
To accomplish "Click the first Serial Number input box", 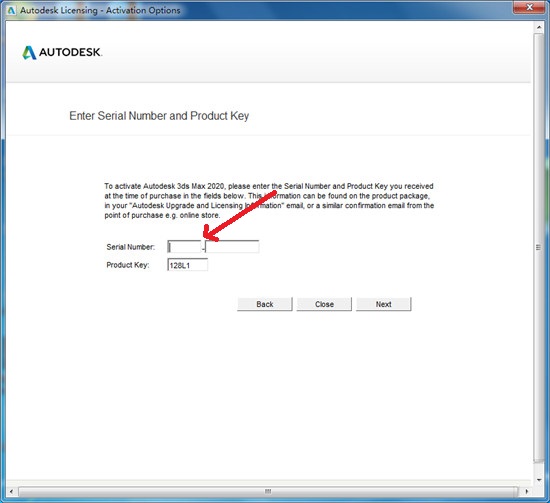I will tap(185, 247).
